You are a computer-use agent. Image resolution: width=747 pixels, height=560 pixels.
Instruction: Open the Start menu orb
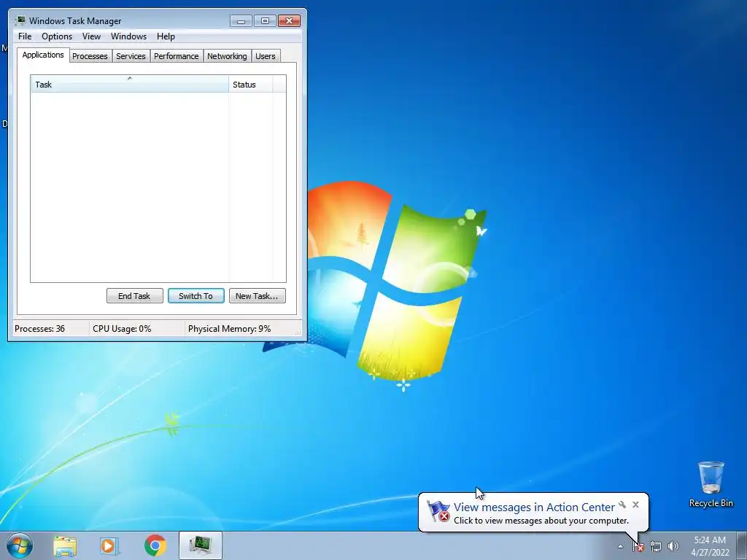(x=20, y=545)
